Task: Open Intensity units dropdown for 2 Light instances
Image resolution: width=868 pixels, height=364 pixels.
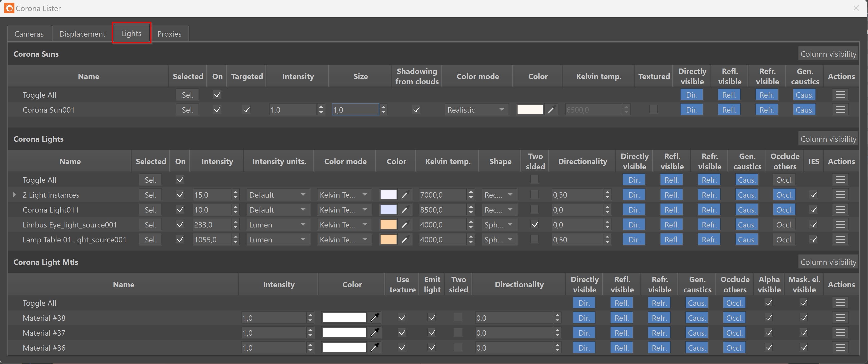Action: click(x=278, y=194)
